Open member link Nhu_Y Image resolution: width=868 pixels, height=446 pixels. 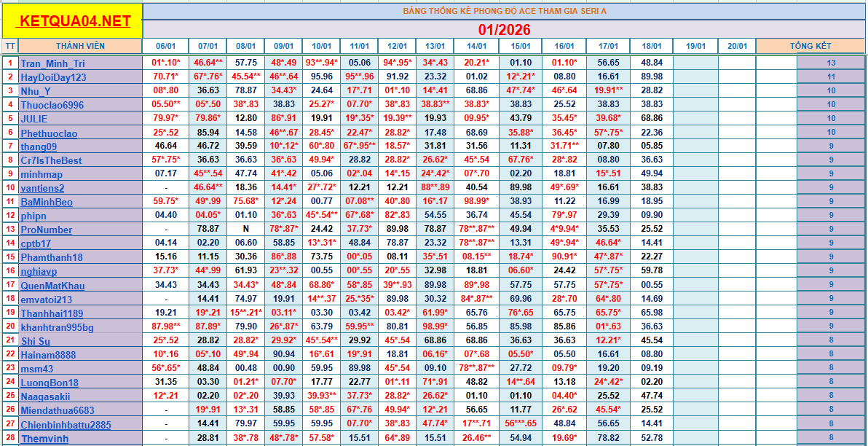click(x=36, y=91)
